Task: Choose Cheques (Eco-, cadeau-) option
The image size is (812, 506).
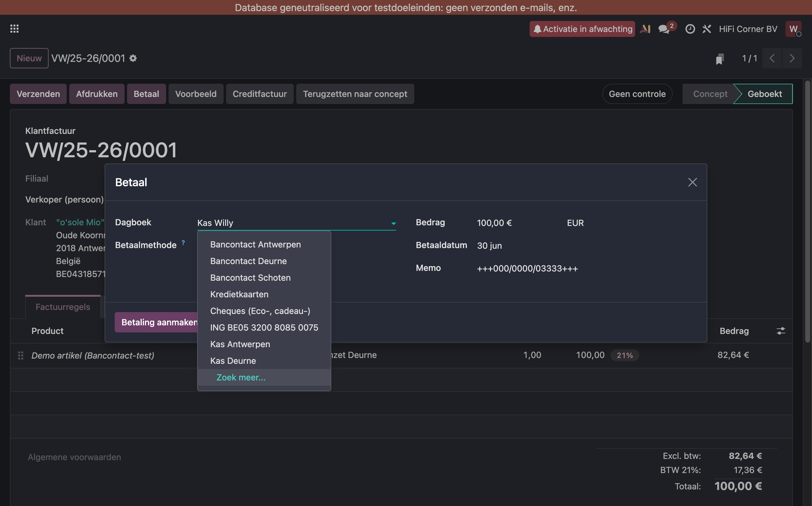Action: (x=264, y=311)
